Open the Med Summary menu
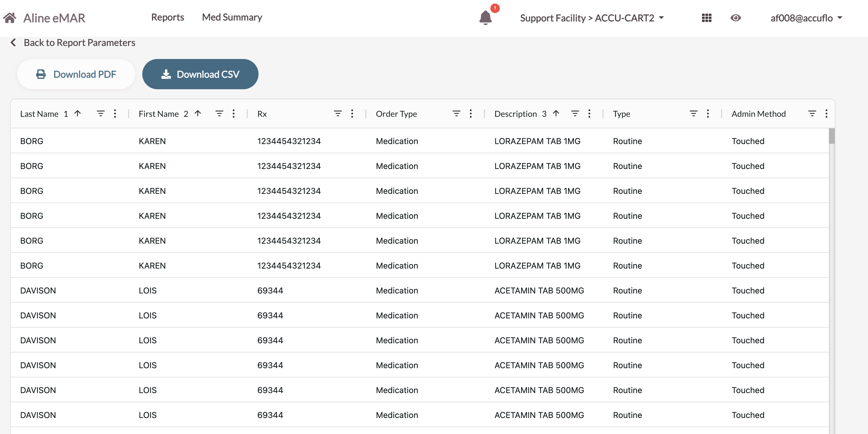The width and height of the screenshot is (868, 434). point(232,17)
